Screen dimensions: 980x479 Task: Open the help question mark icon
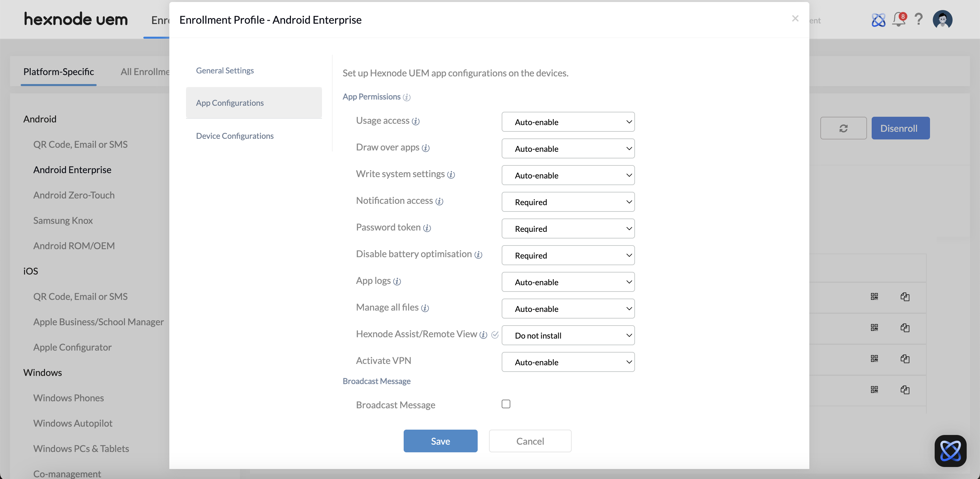919,19
